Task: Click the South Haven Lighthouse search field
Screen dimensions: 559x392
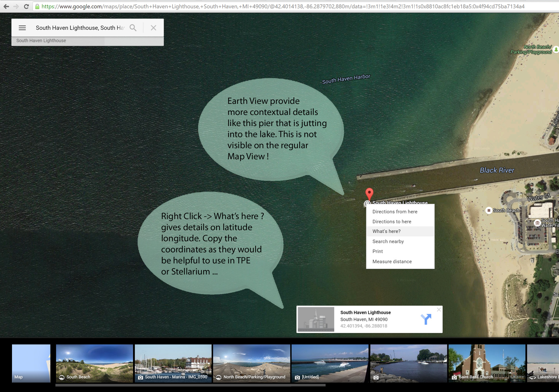Action: point(80,28)
